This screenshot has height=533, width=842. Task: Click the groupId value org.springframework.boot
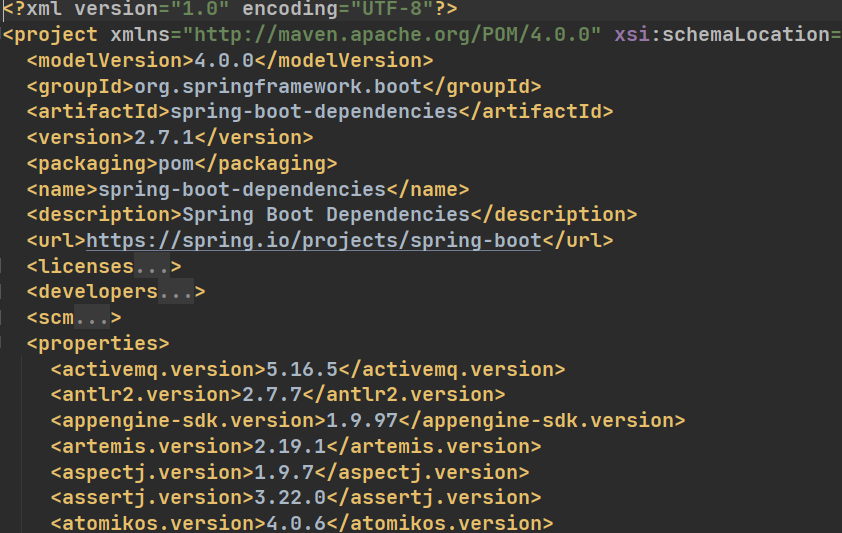[x=278, y=86]
